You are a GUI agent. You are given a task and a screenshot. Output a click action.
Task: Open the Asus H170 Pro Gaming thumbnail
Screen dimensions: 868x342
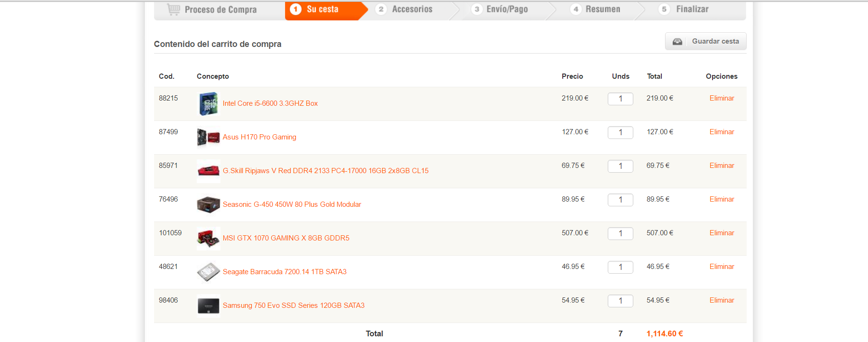tap(209, 138)
